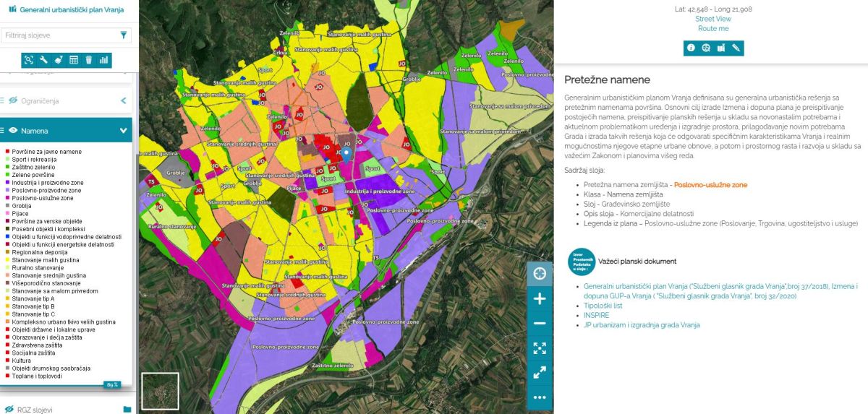Screen dimensions: 868x414
Task: Open the layer filter funnel dropdown
Action: [124, 35]
